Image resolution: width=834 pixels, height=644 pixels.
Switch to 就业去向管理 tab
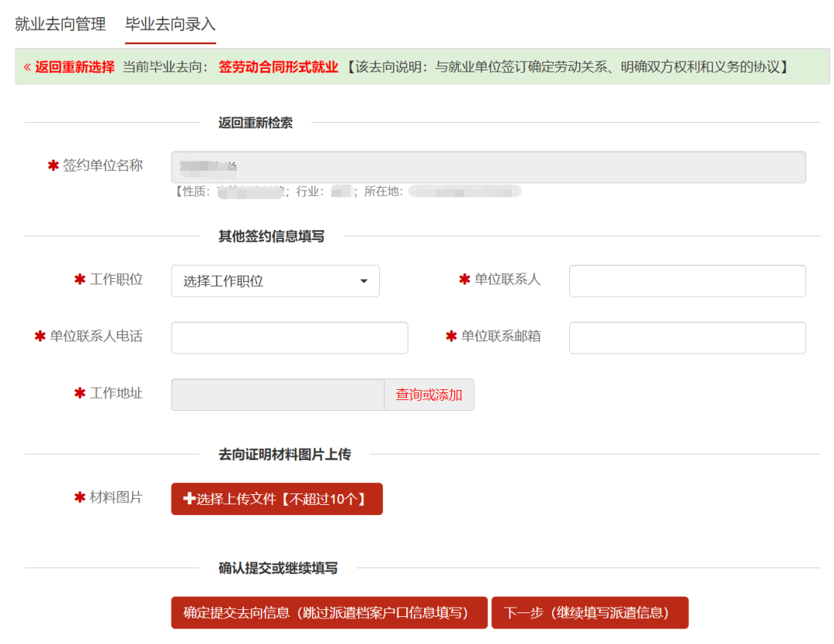(60, 24)
